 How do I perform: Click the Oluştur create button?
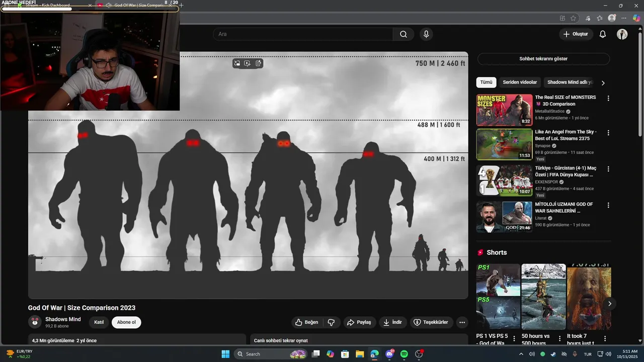pos(576,34)
